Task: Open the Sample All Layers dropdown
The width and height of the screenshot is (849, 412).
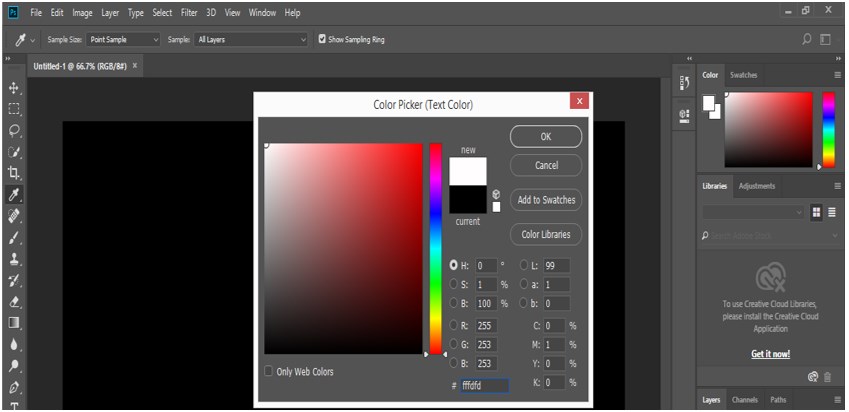Action: click(x=251, y=40)
